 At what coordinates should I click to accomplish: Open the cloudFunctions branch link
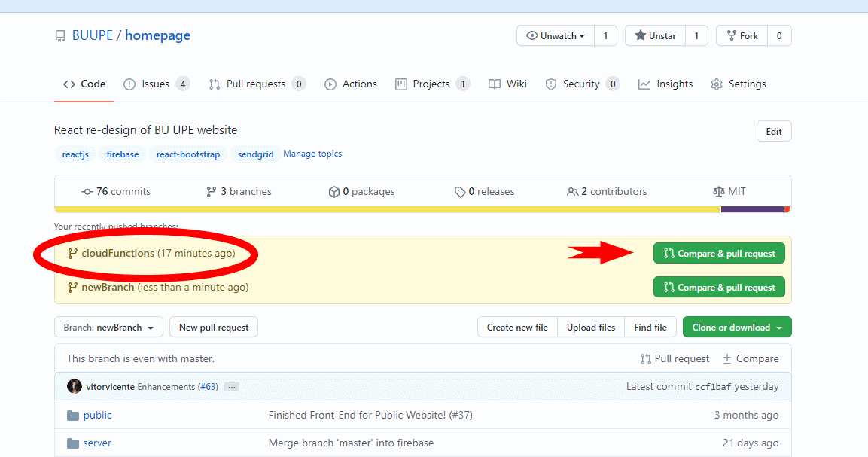pyautogui.click(x=118, y=253)
